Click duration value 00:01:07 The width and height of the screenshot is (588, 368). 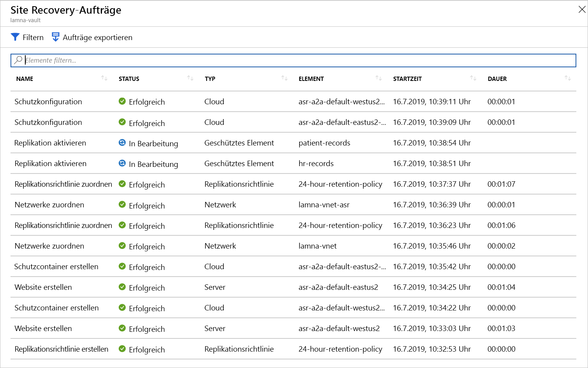(501, 184)
